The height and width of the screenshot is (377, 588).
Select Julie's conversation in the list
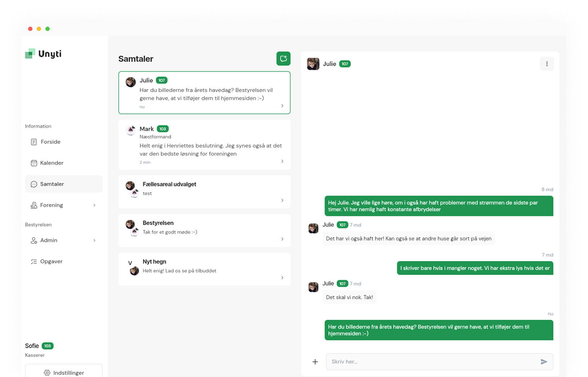click(204, 93)
